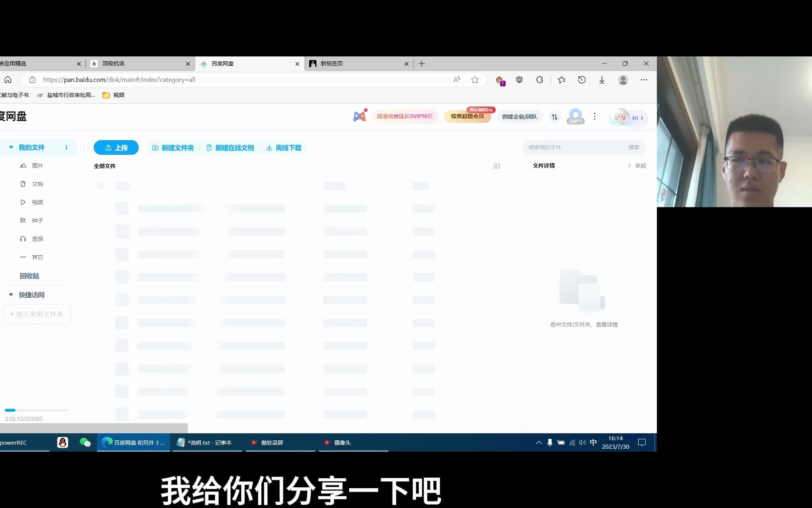Show hidden system tray icons arrow

click(x=539, y=443)
